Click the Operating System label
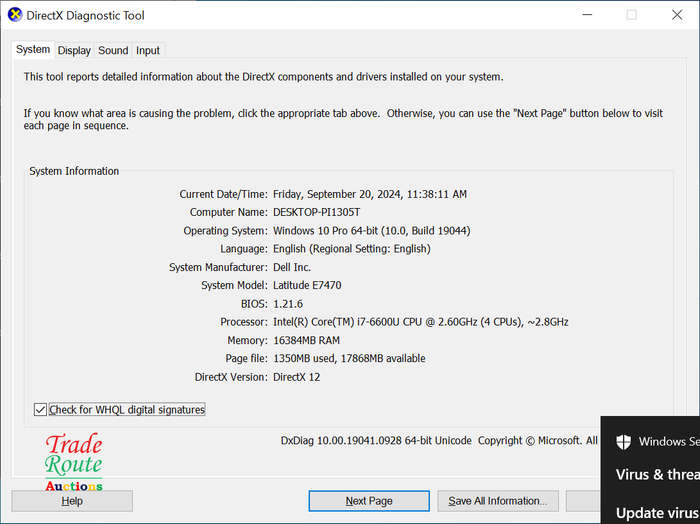The width and height of the screenshot is (700, 524). pyautogui.click(x=225, y=231)
